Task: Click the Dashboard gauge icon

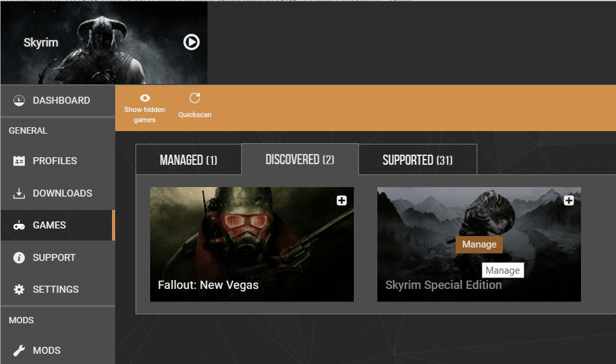Action: [x=19, y=101]
